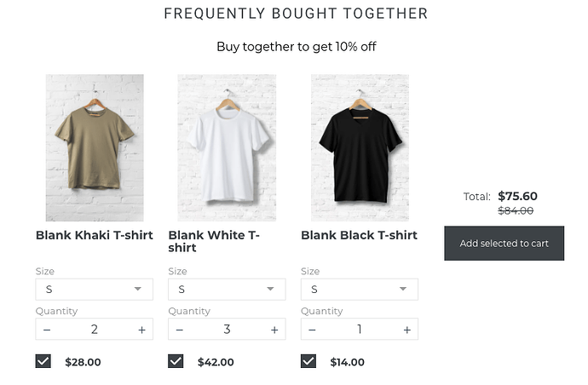Uncheck the Blank Khaki T-shirt $28.00 checkbox
588x385 pixels.
pos(43,361)
